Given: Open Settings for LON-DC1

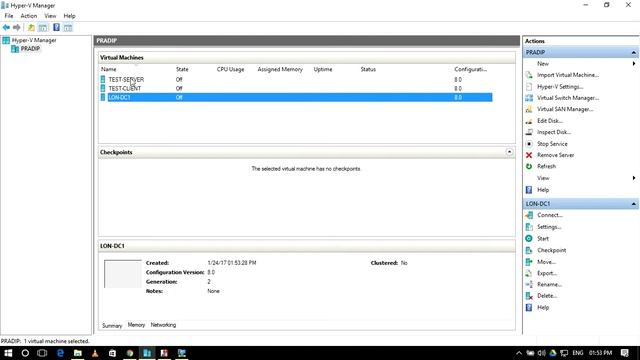Looking at the screenshot, I should point(549,227).
